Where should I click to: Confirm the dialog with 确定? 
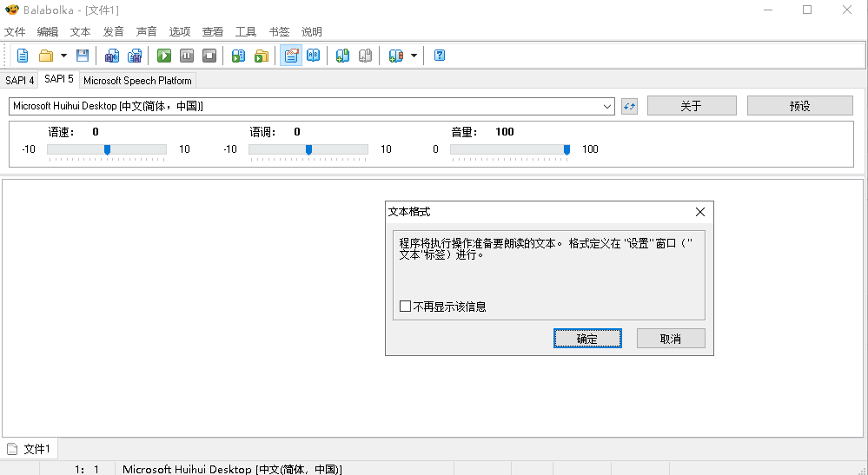tap(587, 339)
